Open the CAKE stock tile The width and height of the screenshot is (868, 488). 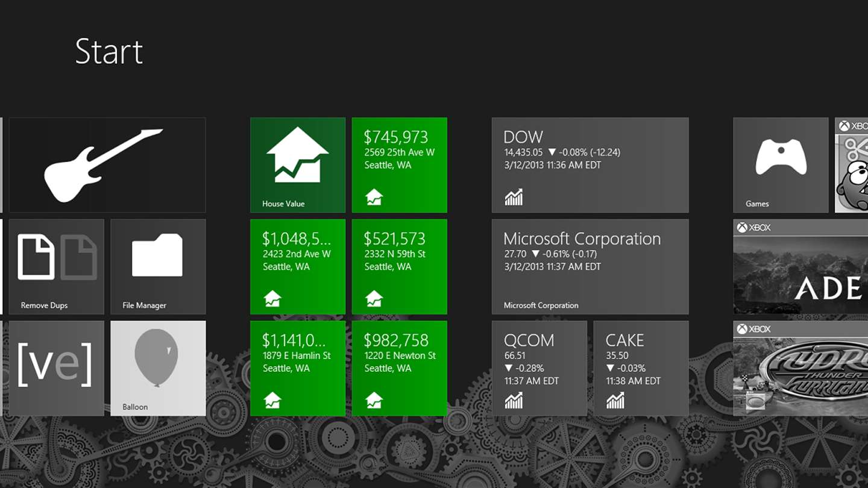click(x=641, y=368)
